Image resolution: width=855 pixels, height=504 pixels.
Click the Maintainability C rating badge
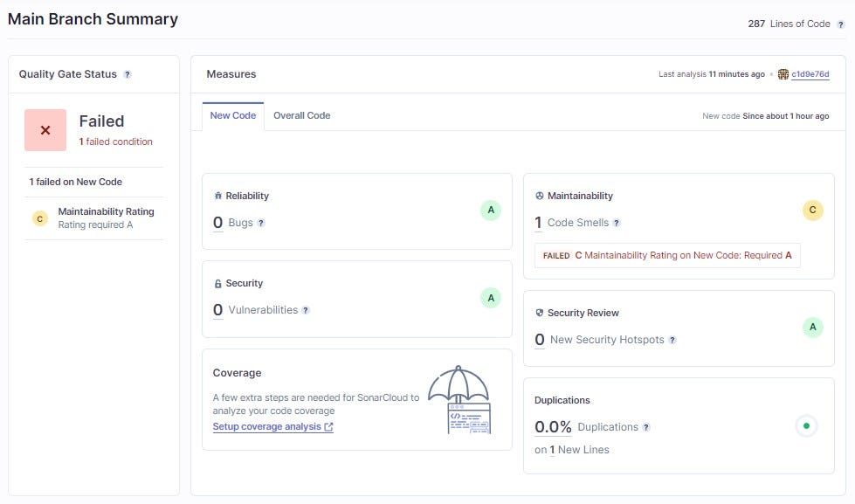[812, 210]
